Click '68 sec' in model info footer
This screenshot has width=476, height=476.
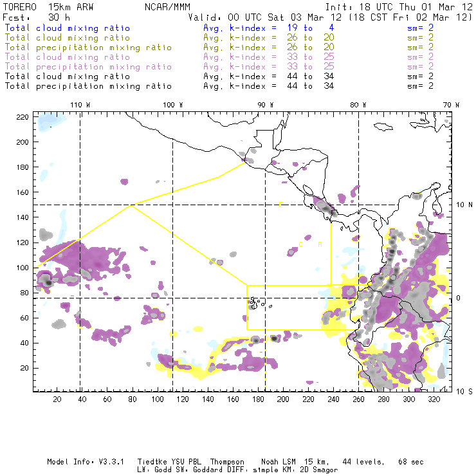click(x=411, y=462)
